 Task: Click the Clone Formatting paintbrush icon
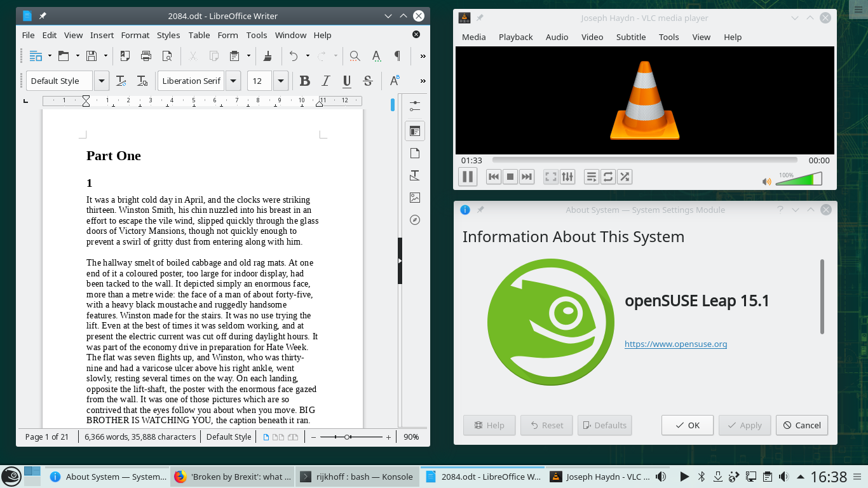click(x=268, y=56)
